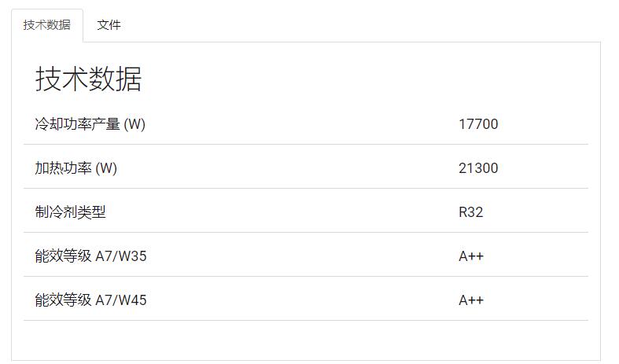
Task: Select the 加热功率 (W) label
Action: 76,168
